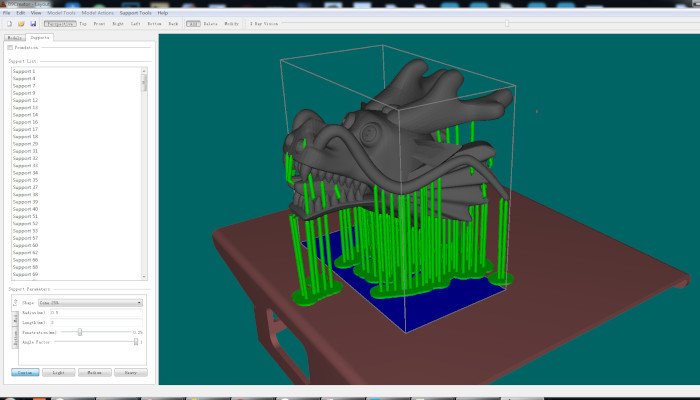Open the Model Actions menu

(x=97, y=13)
